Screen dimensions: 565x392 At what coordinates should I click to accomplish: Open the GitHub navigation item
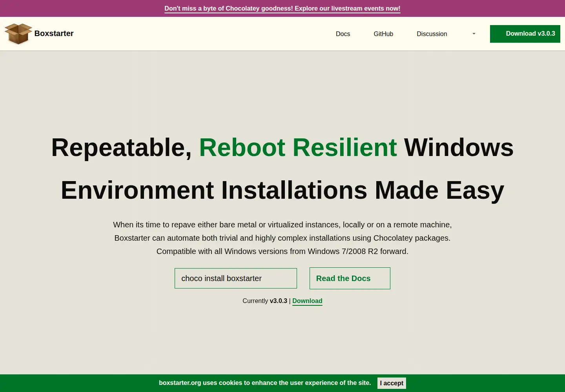pyautogui.click(x=383, y=34)
